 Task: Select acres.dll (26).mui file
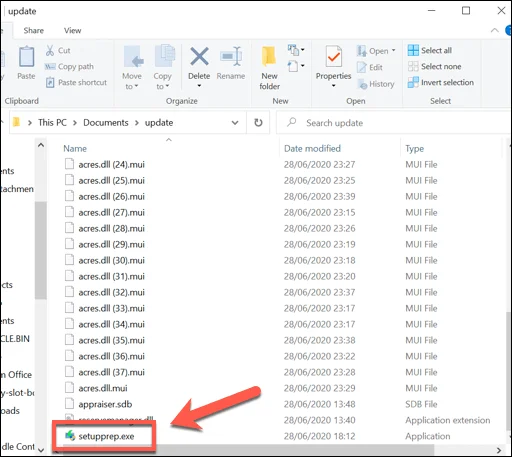[x=112, y=196]
